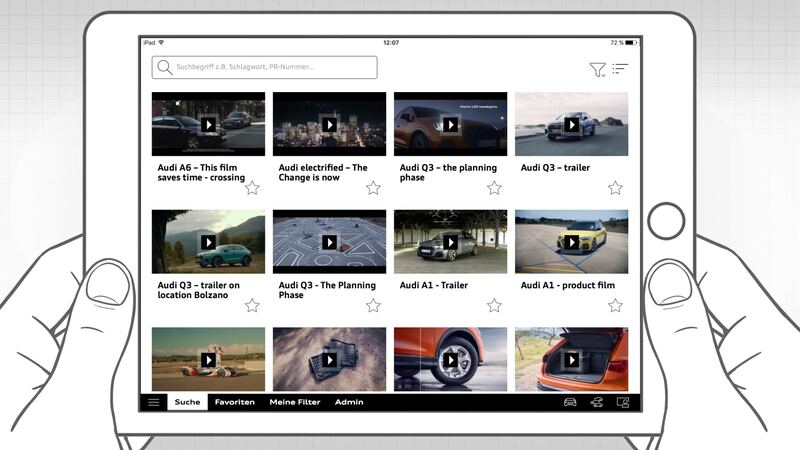Screen dimensions: 800x450
Task: Play the Audi A6 crossing video
Action: pos(208,124)
